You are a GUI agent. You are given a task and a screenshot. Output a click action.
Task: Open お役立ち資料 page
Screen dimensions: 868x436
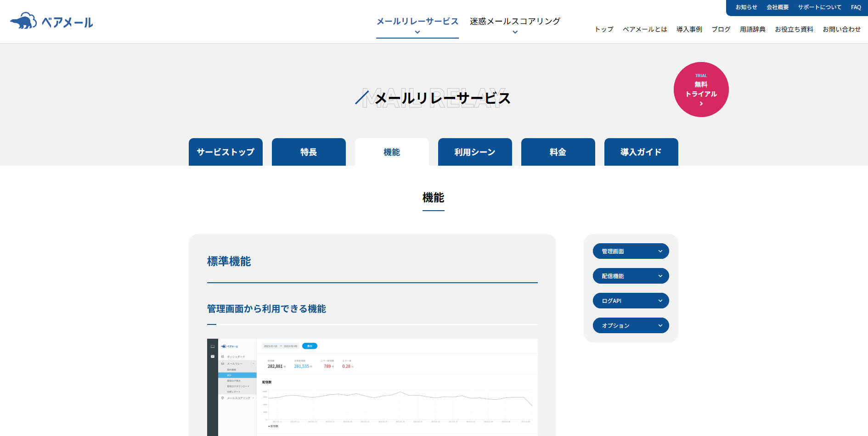click(794, 29)
